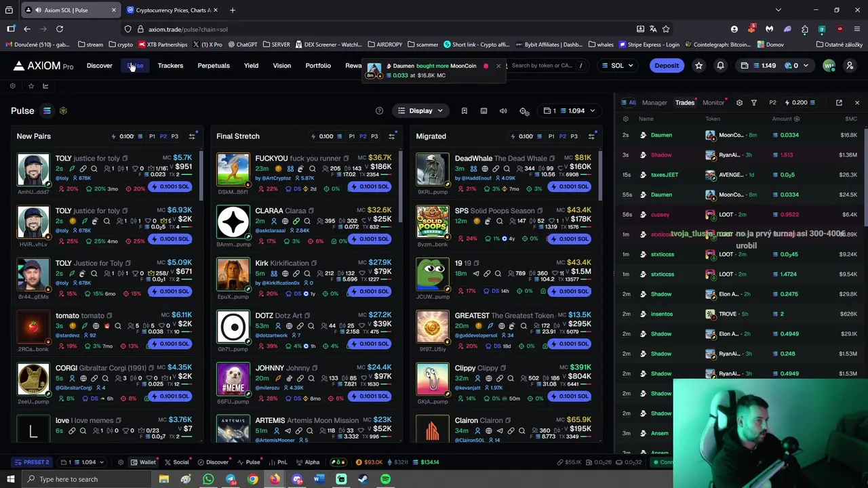Open the Pulse snipe settings crosshair icon
The height and width of the screenshot is (488, 868).
[524, 111]
